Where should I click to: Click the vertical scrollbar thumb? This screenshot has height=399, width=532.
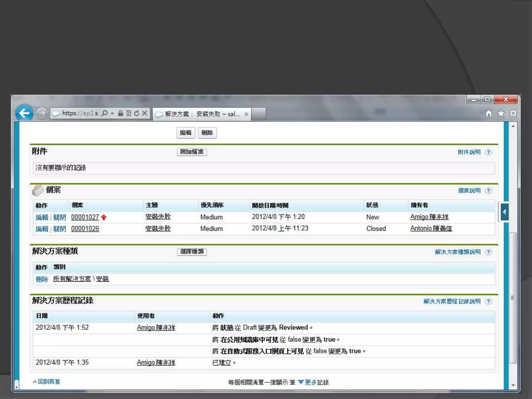click(x=513, y=297)
